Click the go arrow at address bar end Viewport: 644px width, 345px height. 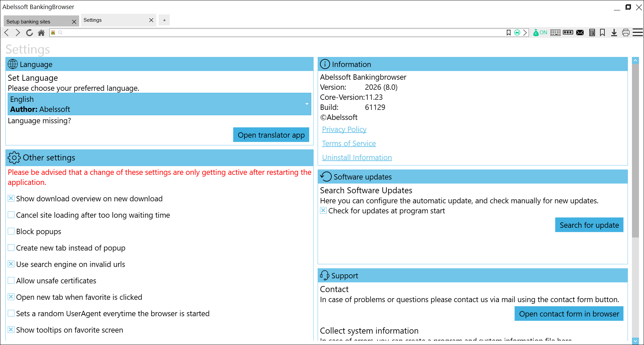tap(525, 32)
